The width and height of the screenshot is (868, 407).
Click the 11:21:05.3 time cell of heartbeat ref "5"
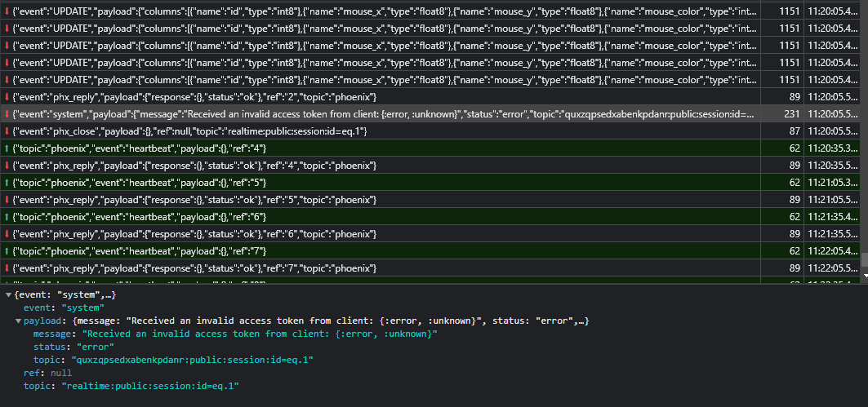[x=832, y=183]
